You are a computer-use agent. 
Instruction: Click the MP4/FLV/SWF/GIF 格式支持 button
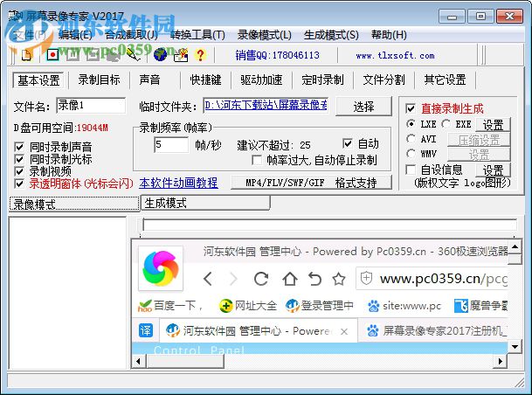tap(312, 183)
